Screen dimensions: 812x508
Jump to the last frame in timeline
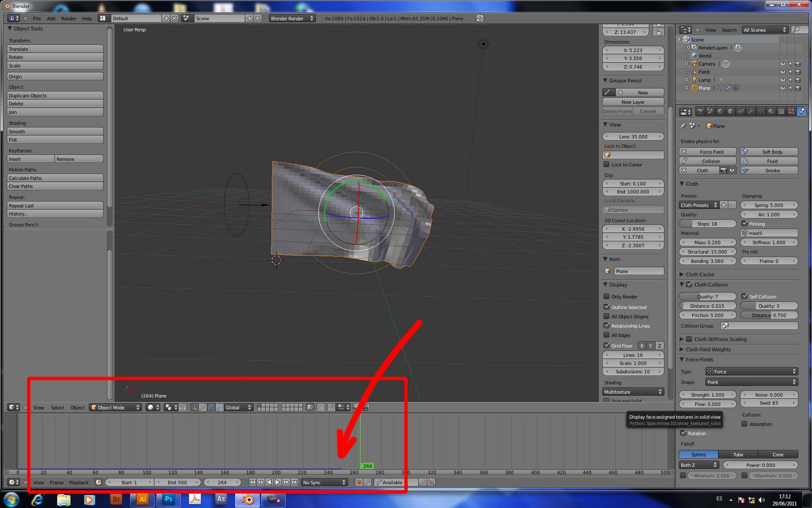pyautogui.click(x=294, y=482)
